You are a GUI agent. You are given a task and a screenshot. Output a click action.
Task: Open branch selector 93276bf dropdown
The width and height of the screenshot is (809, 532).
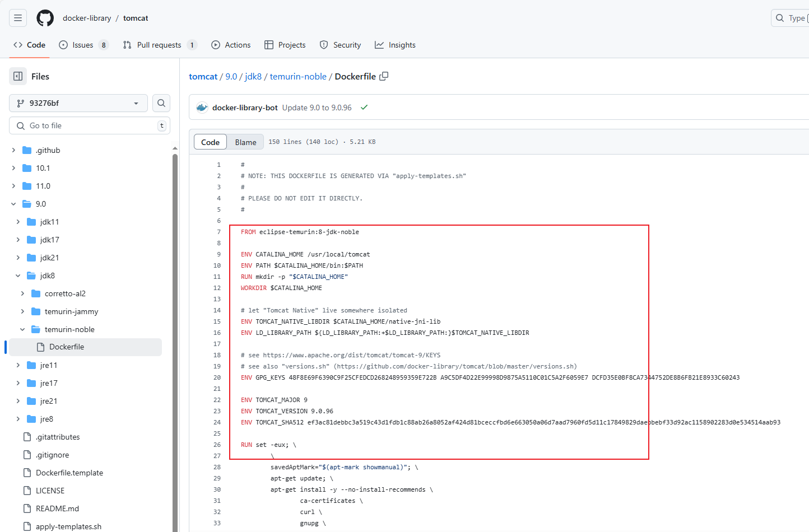click(78, 103)
